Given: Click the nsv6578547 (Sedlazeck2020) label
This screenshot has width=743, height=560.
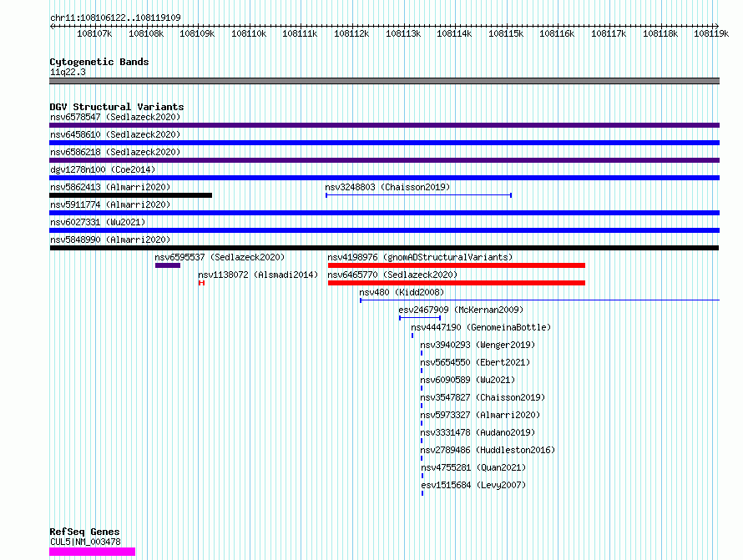Looking at the screenshot, I should coord(115,117).
